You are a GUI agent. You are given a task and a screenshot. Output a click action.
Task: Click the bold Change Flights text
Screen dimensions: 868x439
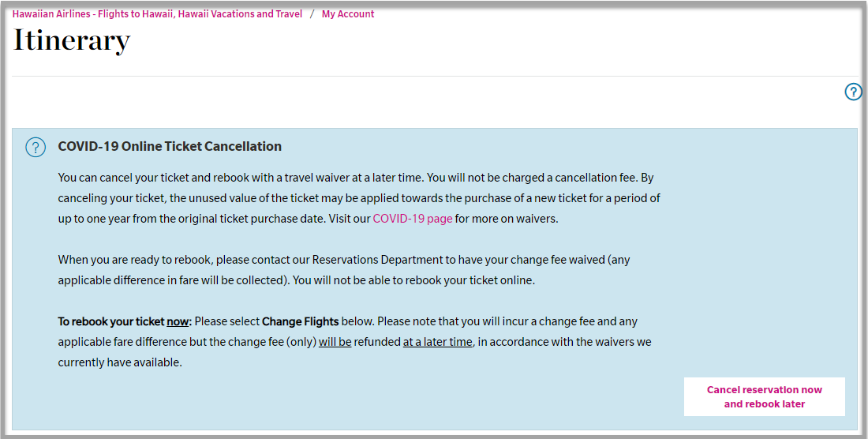(x=300, y=321)
